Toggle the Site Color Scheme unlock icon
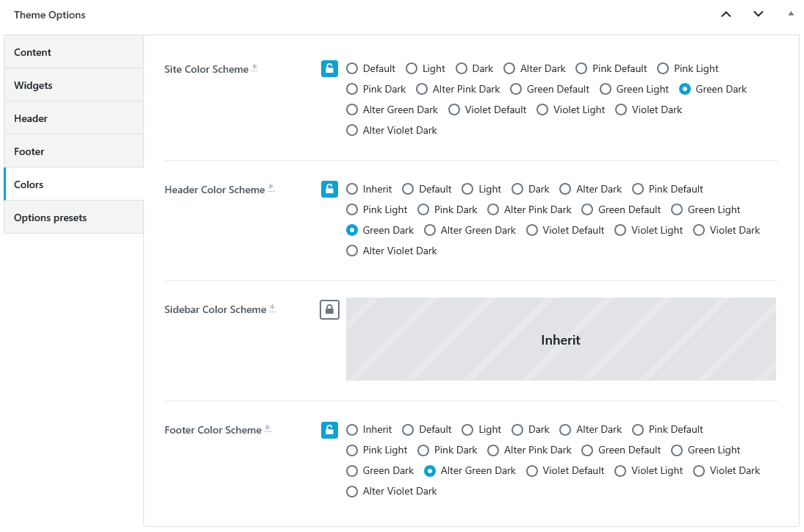This screenshot has height=532, width=804. [329, 68]
